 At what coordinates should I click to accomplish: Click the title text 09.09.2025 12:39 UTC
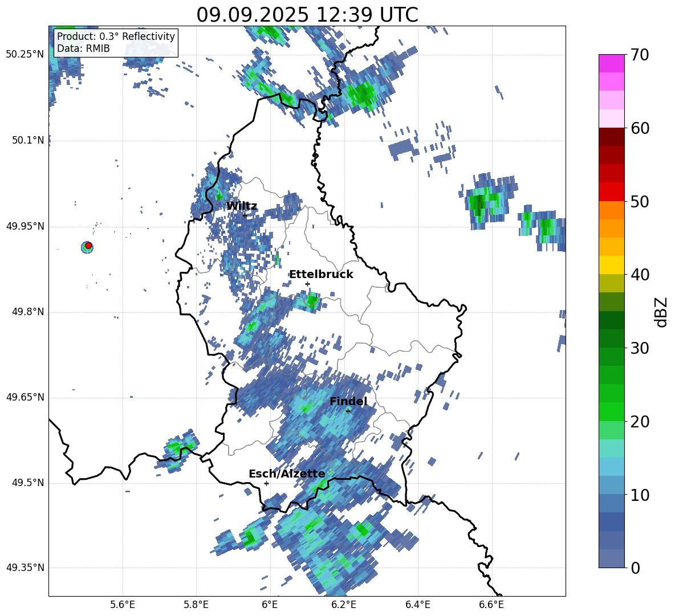click(x=307, y=15)
